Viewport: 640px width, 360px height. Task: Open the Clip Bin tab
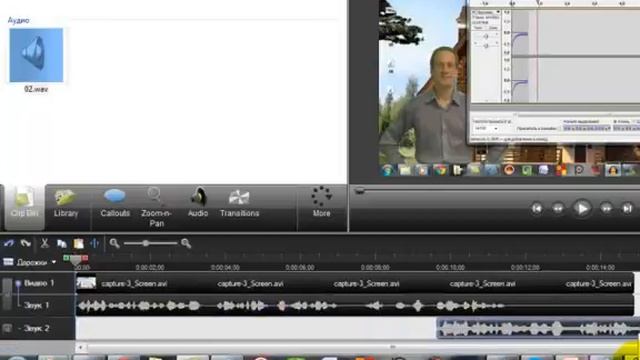click(x=24, y=207)
